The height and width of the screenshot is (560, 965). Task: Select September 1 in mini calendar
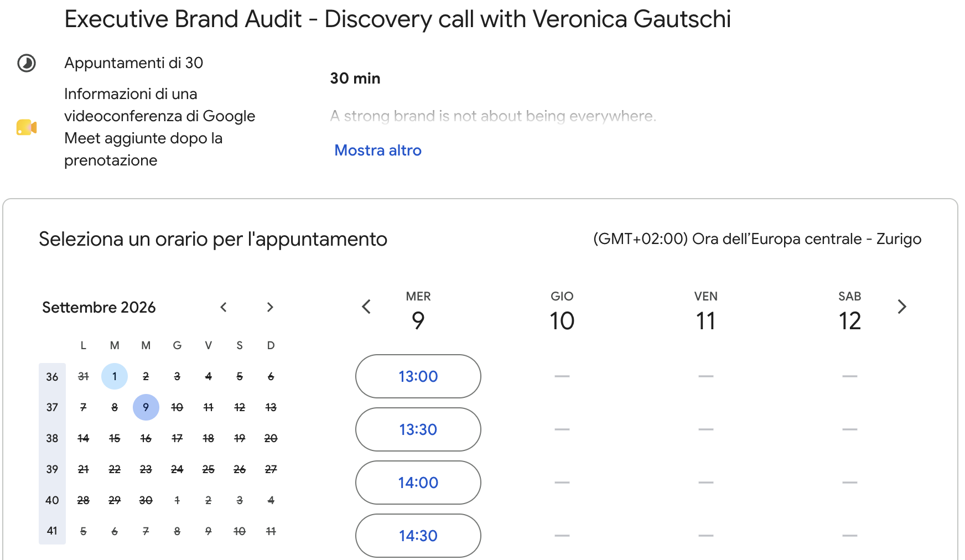coord(115,376)
